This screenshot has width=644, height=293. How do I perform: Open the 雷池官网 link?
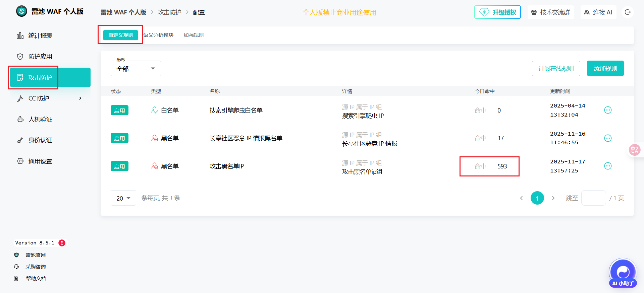[x=36, y=255]
